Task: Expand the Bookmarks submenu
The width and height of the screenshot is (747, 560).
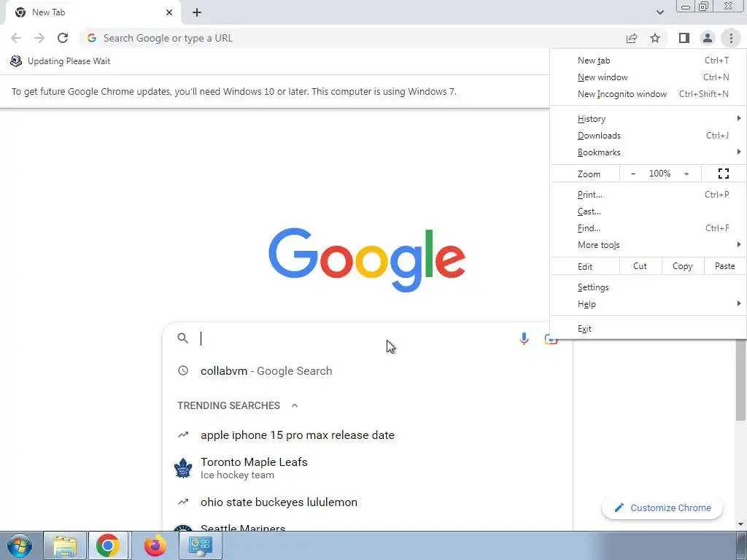Action: click(648, 152)
